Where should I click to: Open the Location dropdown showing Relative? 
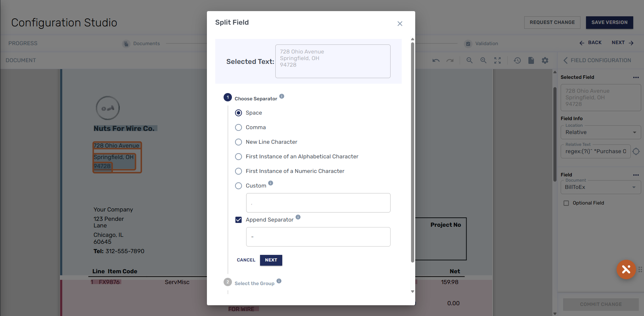601,132
